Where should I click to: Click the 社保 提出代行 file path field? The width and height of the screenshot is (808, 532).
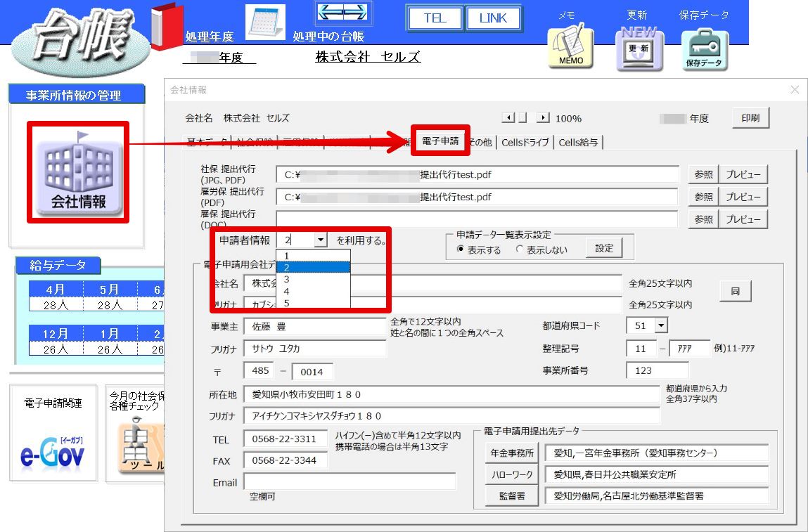pyautogui.click(x=477, y=174)
